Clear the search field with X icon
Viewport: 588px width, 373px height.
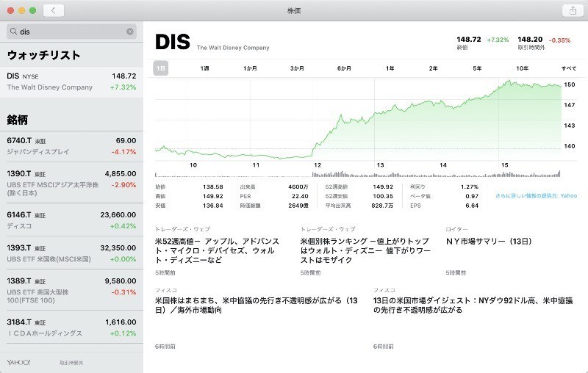tap(130, 32)
